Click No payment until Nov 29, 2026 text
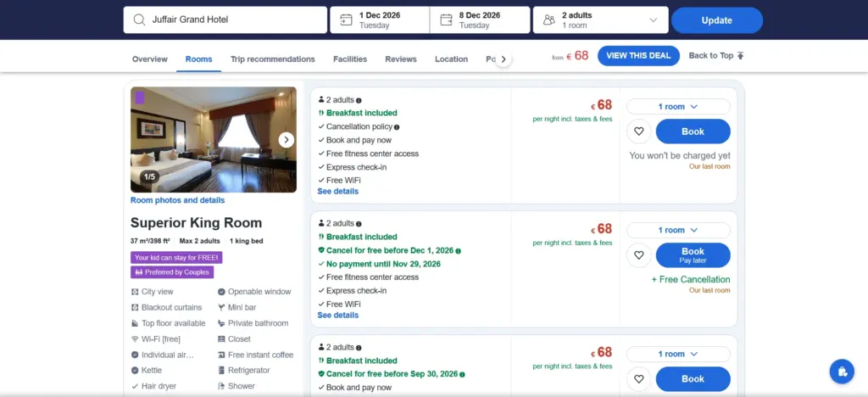 click(383, 264)
